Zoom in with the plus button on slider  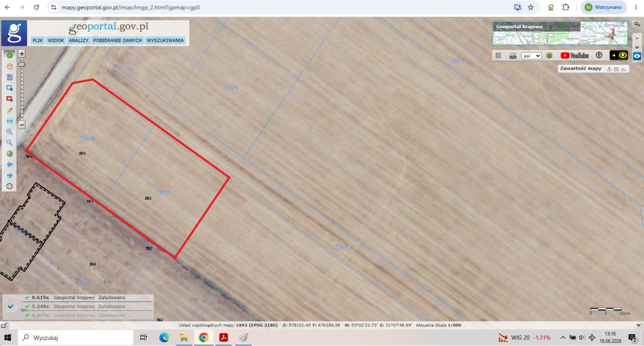click(22, 53)
